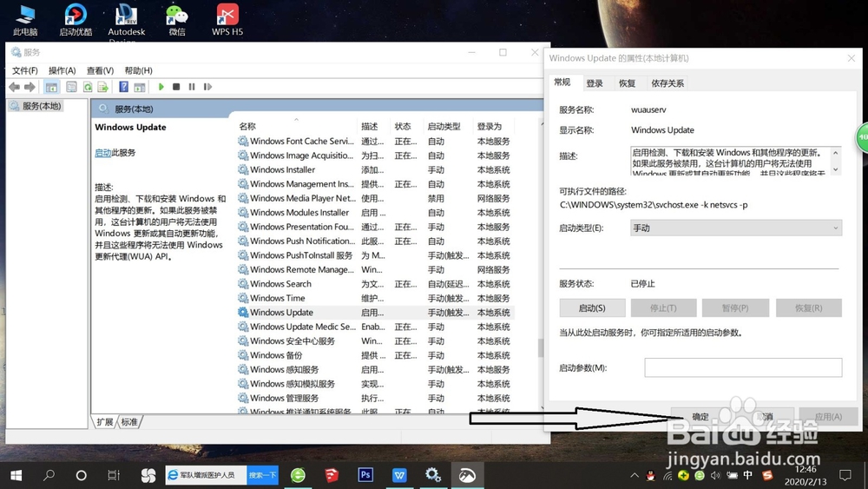Click the Export List toolbar icon
This screenshot has height=489, width=868.
tap(103, 87)
